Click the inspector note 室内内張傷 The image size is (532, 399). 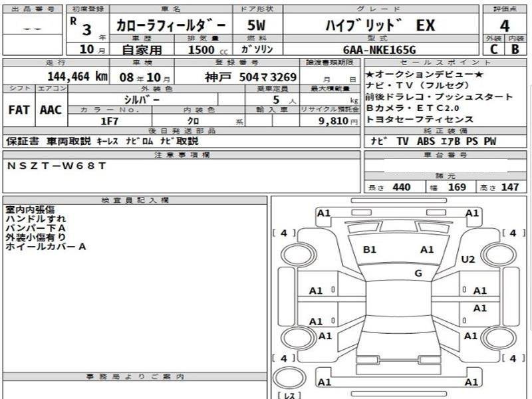pos(30,209)
